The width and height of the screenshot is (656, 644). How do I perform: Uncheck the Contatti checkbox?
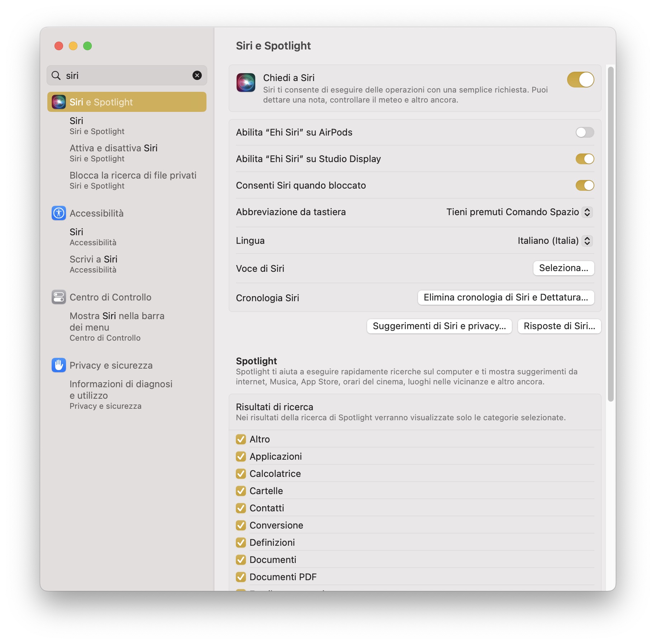click(x=241, y=508)
